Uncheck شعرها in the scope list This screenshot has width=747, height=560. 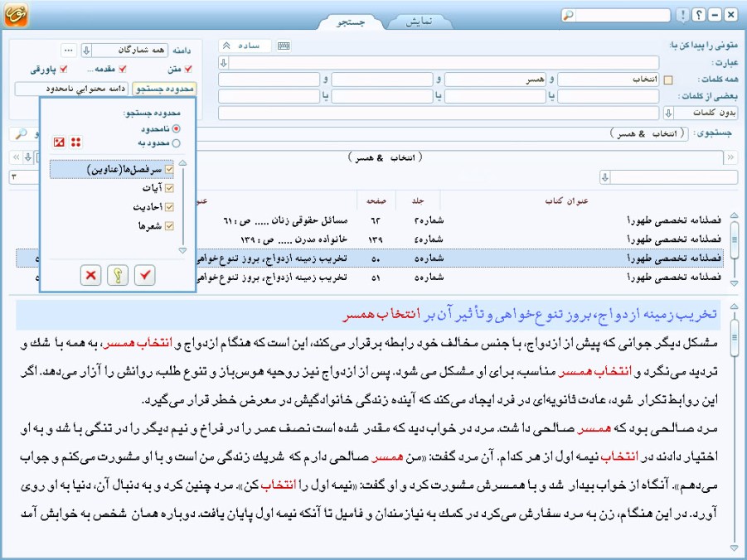[169, 225]
